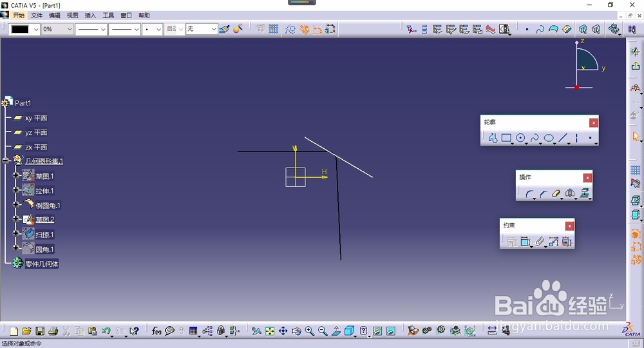Expand the 倒圆角.1 tree node
644x348 pixels.
(15, 204)
